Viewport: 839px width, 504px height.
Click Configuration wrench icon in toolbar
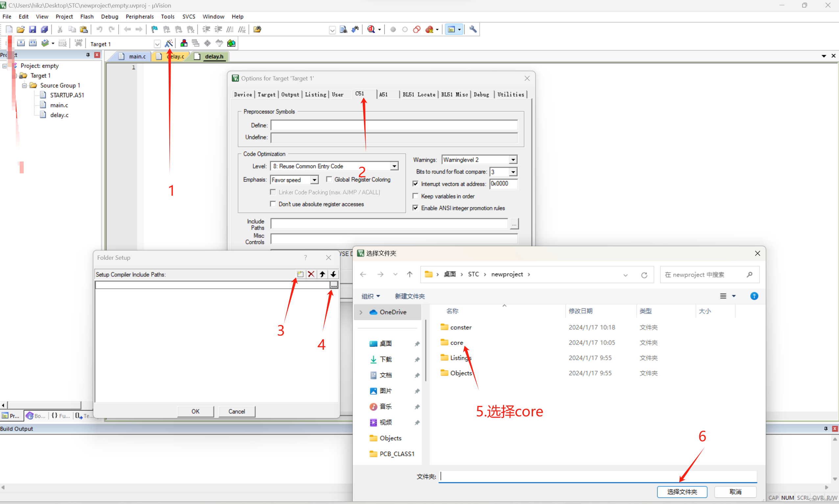(x=473, y=30)
